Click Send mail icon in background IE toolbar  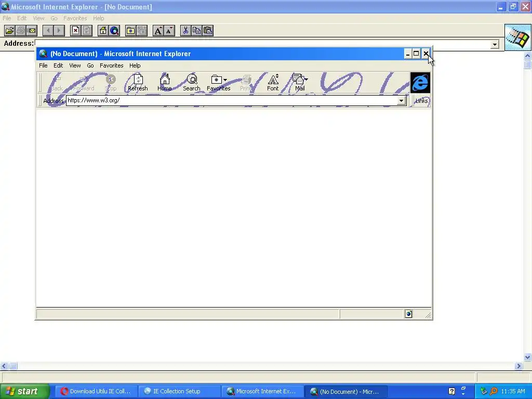(32, 31)
